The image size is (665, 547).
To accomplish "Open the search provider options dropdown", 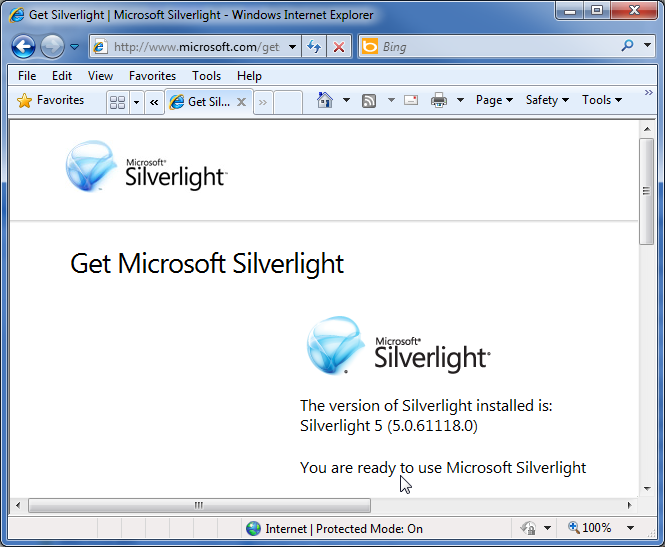I will tap(647, 45).
